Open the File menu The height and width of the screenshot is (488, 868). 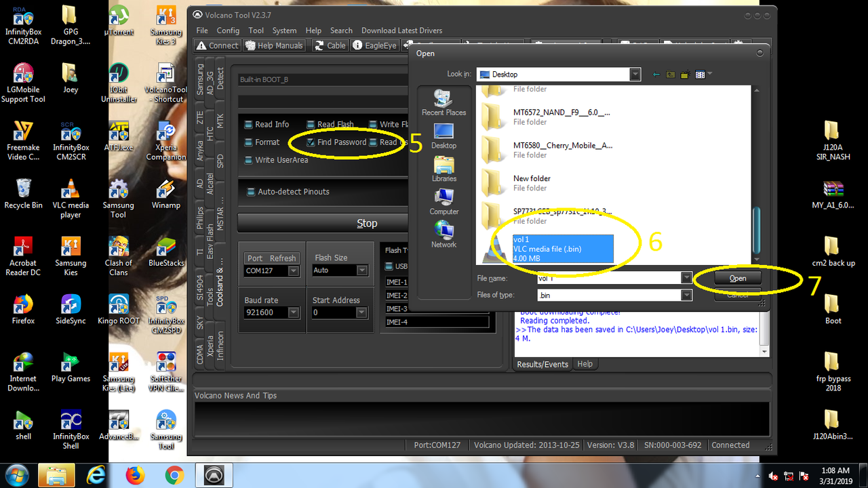[x=202, y=30]
